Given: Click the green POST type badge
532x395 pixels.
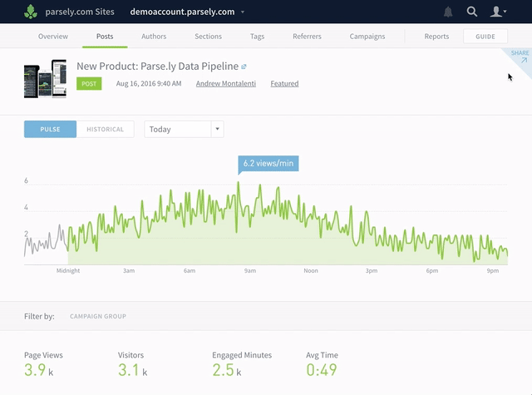Looking at the screenshot, I should point(89,83).
